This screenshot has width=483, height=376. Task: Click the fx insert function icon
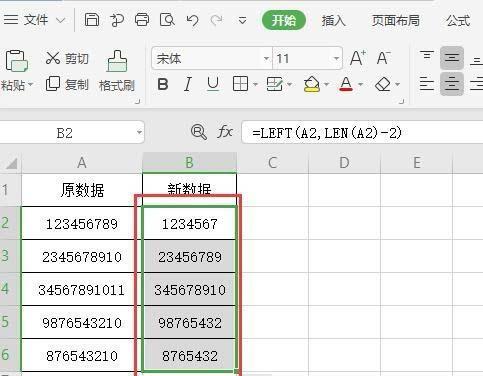[225, 132]
